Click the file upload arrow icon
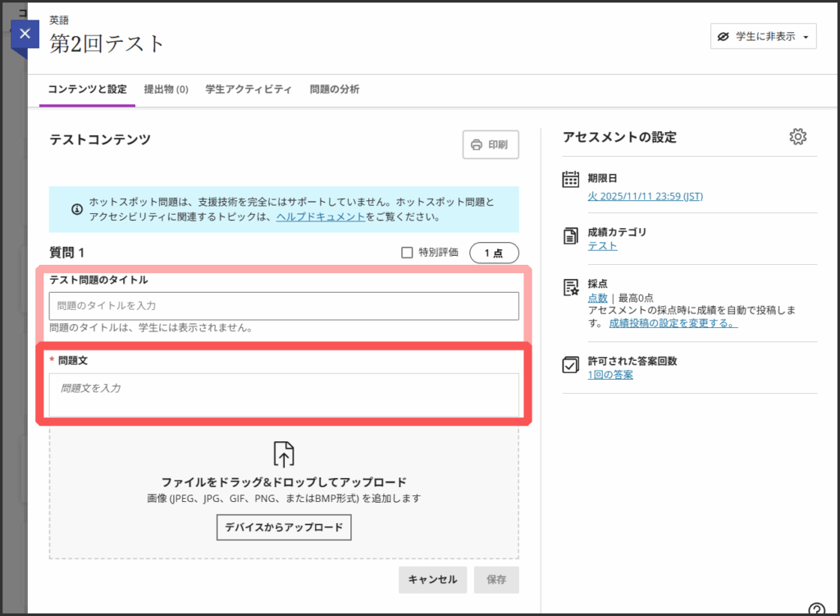840x616 pixels. [283, 454]
